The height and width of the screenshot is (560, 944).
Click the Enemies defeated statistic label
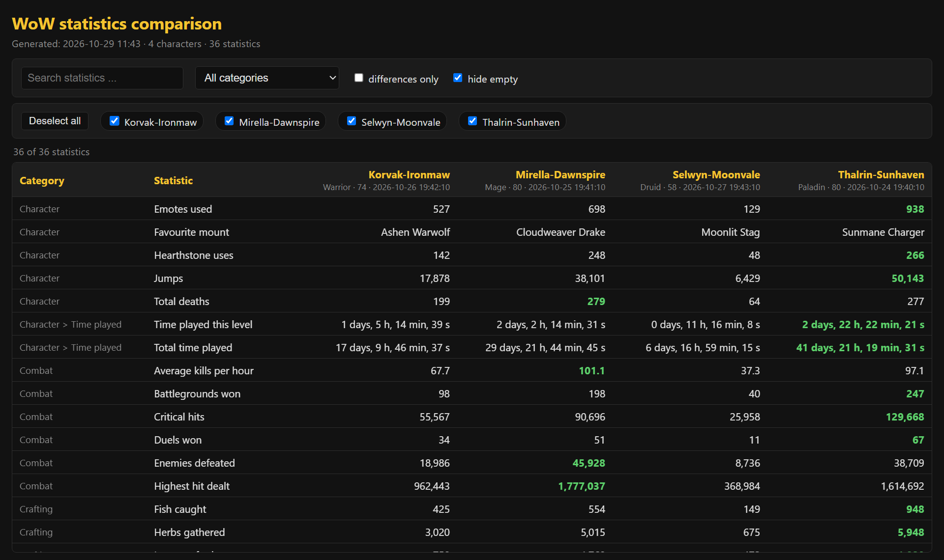pos(194,463)
